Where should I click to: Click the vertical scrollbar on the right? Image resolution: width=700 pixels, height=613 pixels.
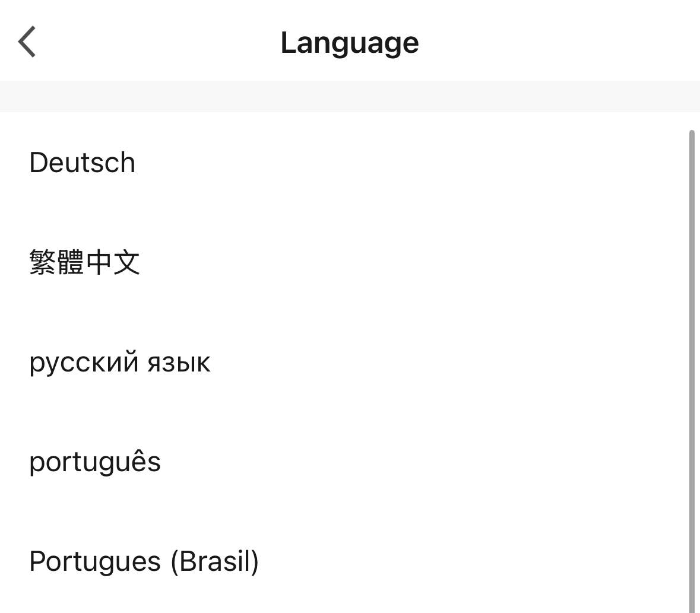point(691,368)
